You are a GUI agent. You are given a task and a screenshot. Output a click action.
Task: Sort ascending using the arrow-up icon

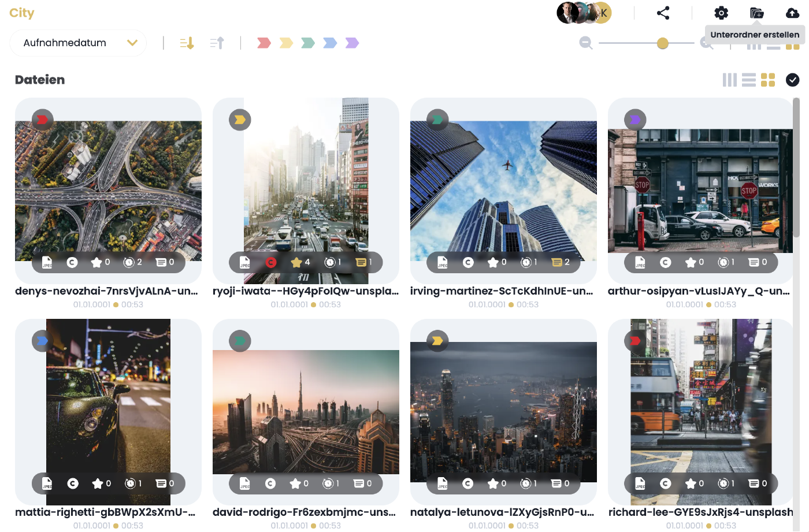(x=217, y=43)
